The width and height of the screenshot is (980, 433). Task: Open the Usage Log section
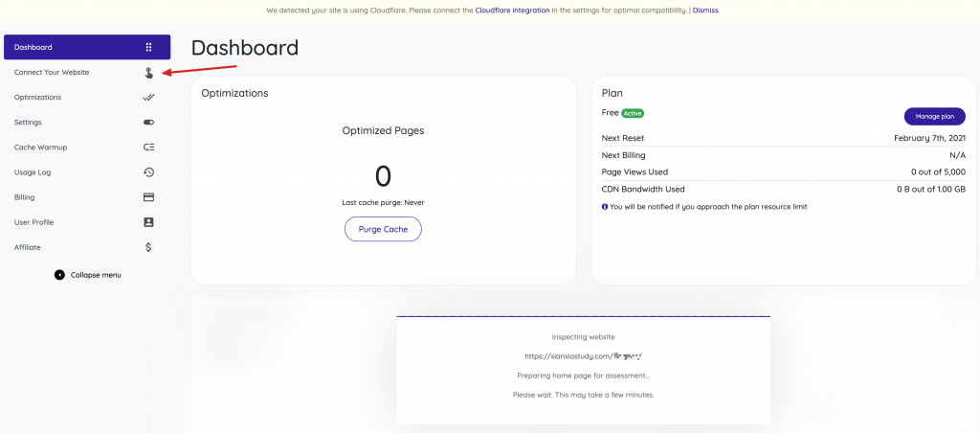click(33, 172)
